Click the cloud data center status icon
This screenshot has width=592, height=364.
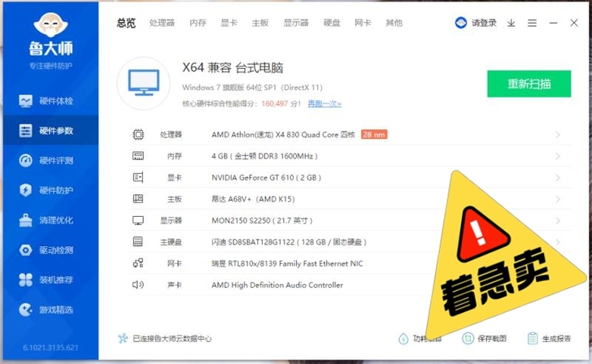pyautogui.click(x=123, y=338)
